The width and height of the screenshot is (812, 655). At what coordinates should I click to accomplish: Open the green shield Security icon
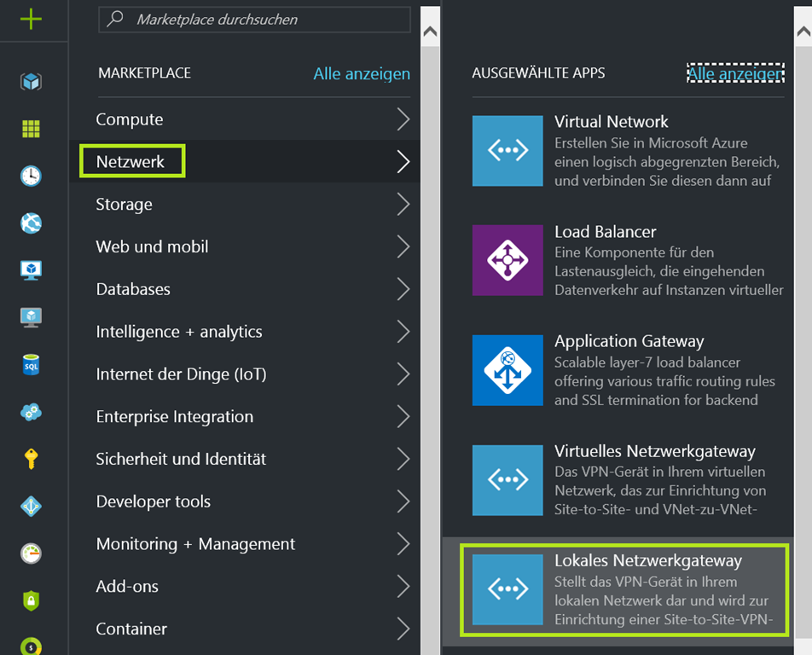(31, 600)
